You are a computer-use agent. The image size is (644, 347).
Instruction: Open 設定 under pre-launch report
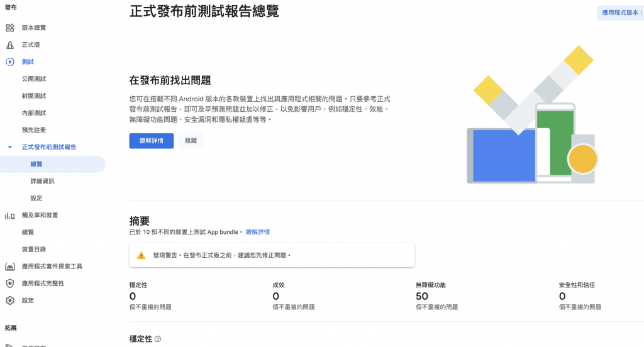[x=36, y=199]
